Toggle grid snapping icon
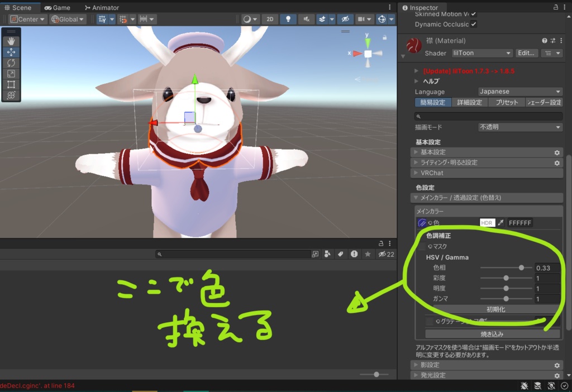Viewport: 572px width, 392px height. [123, 19]
